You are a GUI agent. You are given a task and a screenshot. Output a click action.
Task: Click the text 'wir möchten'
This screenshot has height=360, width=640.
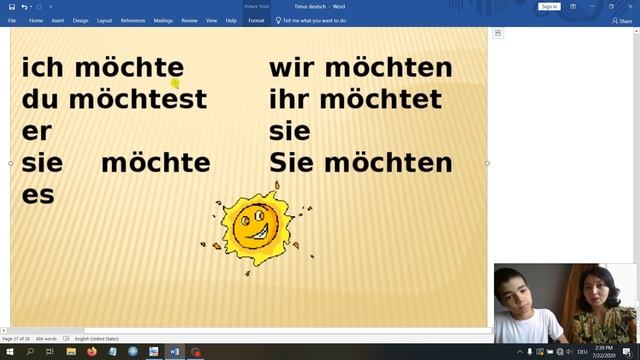tap(361, 67)
